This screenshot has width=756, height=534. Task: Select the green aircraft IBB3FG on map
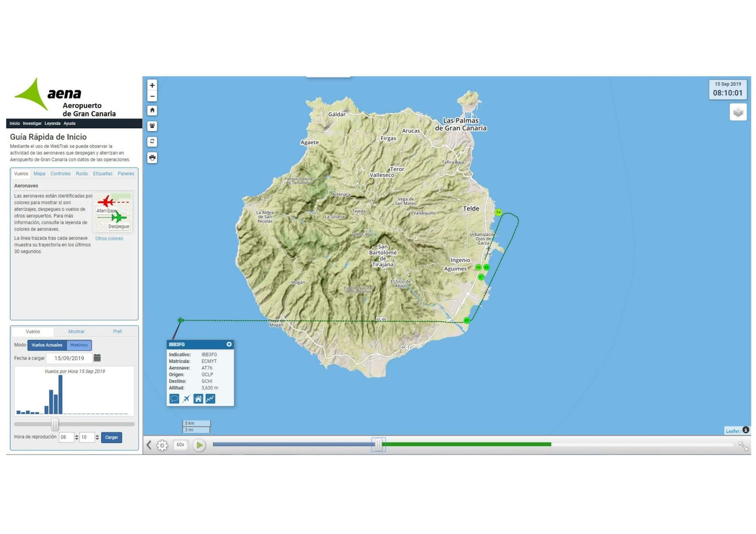click(x=180, y=320)
